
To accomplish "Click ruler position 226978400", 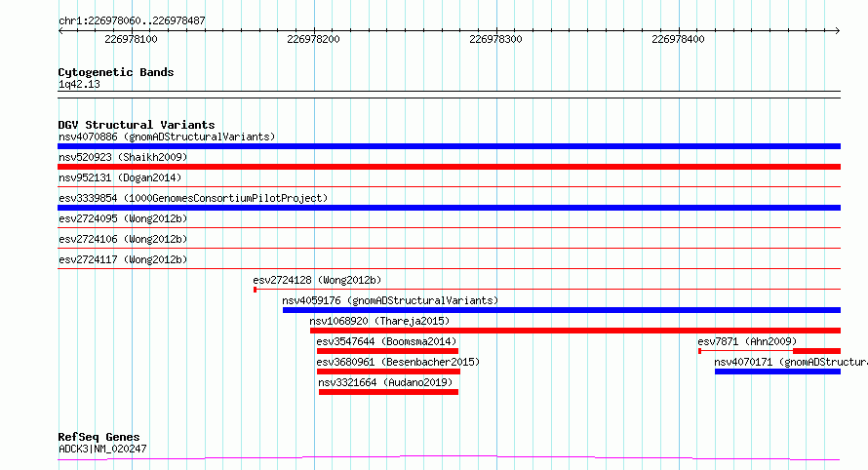I will click(678, 39).
